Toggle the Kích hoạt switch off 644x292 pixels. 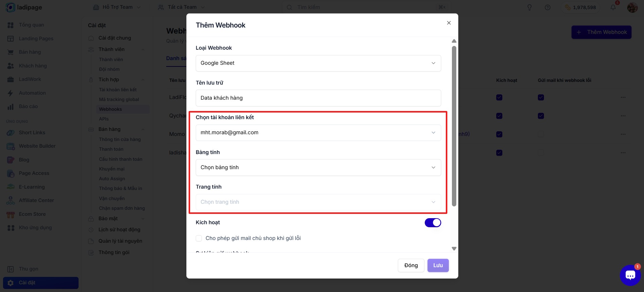[x=433, y=223]
